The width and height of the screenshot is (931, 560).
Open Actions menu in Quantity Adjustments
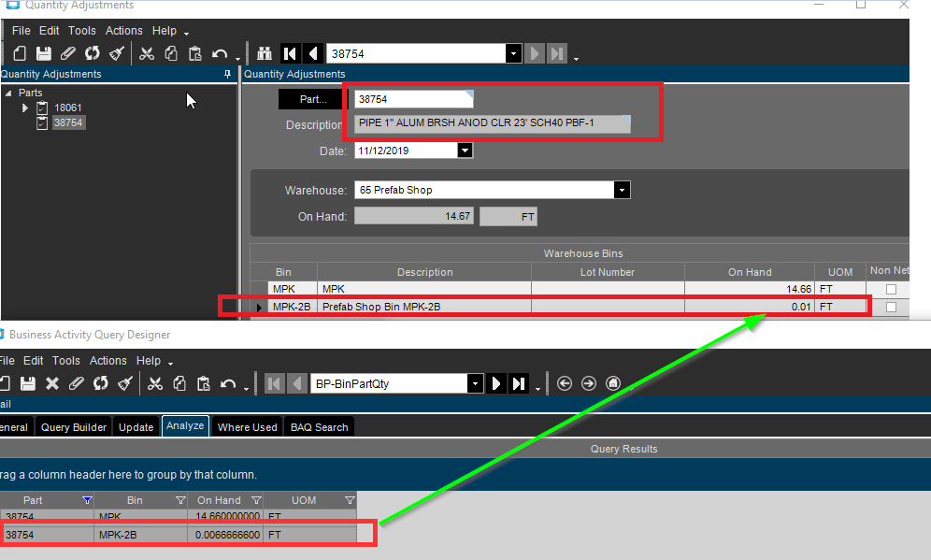(x=124, y=30)
